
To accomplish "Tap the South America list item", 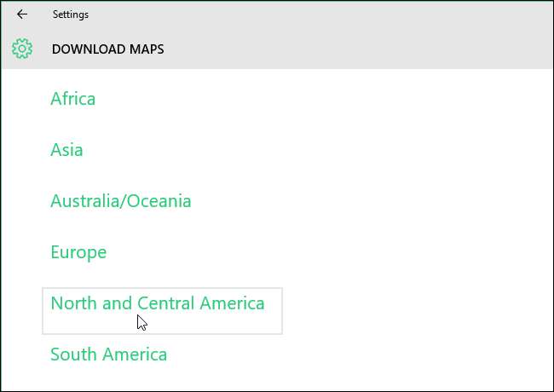I will click(x=108, y=355).
